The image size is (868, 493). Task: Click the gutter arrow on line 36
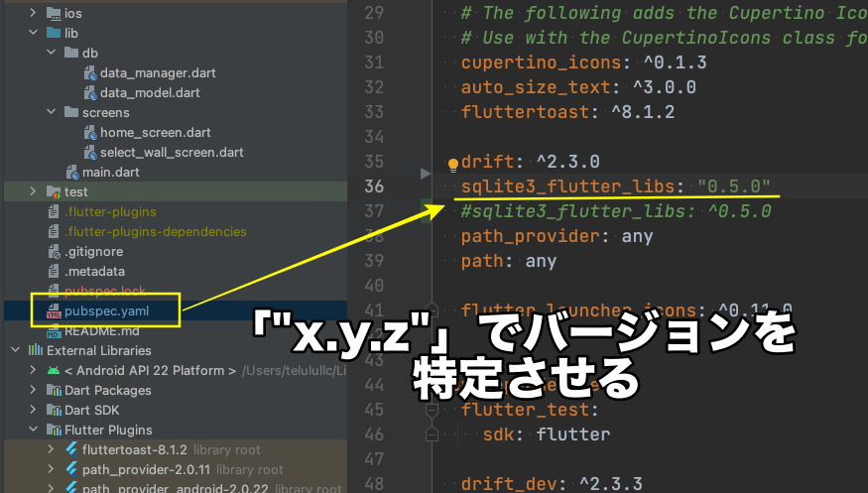[x=426, y=174]
